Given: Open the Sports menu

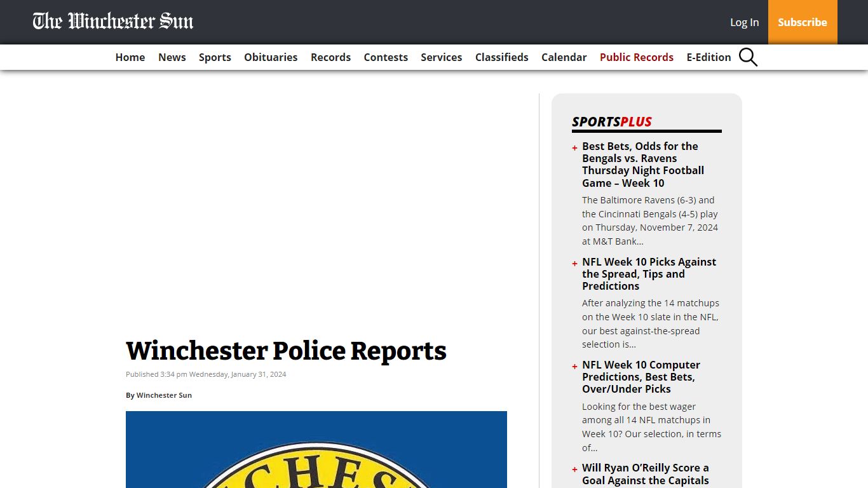Looking at the screenshot, I should tap(215, 57).
